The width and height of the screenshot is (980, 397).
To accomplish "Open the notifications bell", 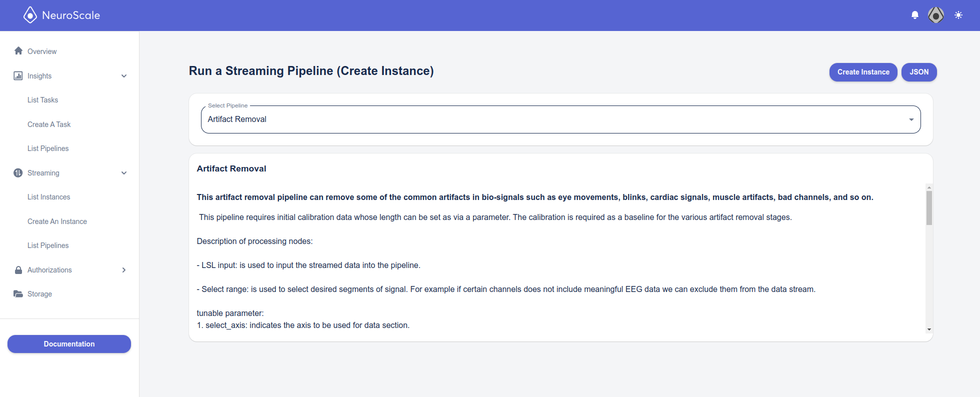I will (x=915, y=15).
